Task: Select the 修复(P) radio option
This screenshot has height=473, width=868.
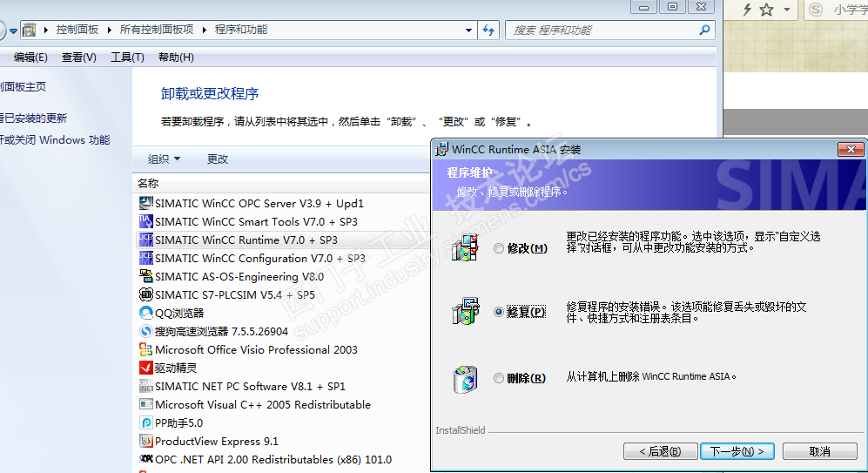Action: tap(499, 313)
